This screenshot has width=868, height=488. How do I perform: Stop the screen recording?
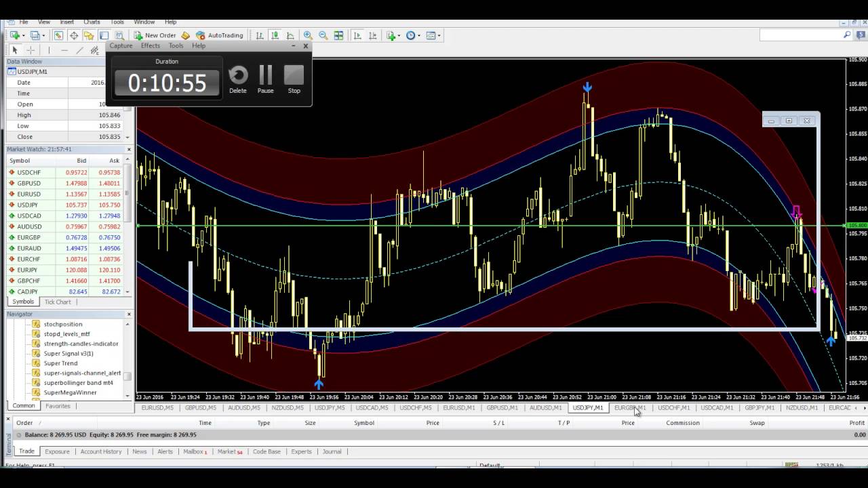click(294, 79)
